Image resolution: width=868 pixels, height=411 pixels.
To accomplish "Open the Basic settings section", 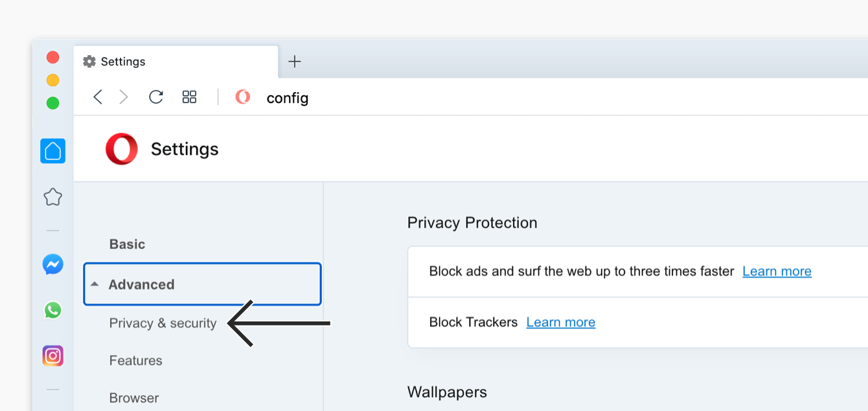I will pos(127,244).
